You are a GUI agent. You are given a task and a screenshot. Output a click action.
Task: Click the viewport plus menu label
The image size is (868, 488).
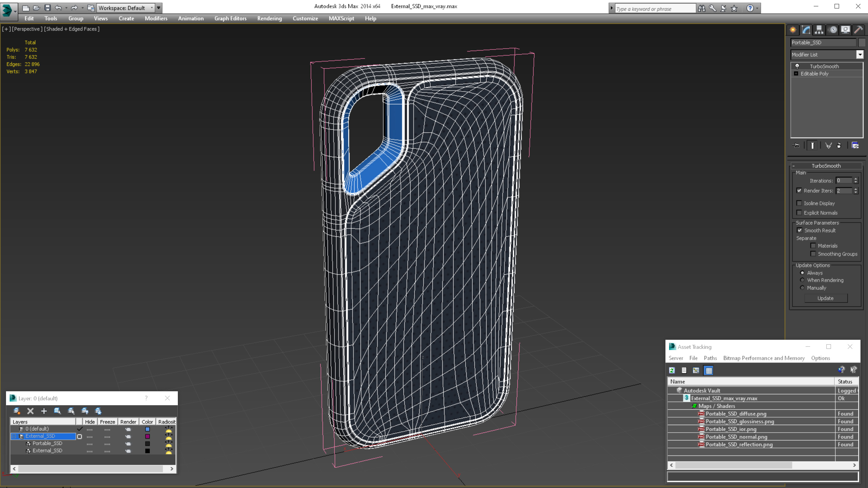pos(6,29)
